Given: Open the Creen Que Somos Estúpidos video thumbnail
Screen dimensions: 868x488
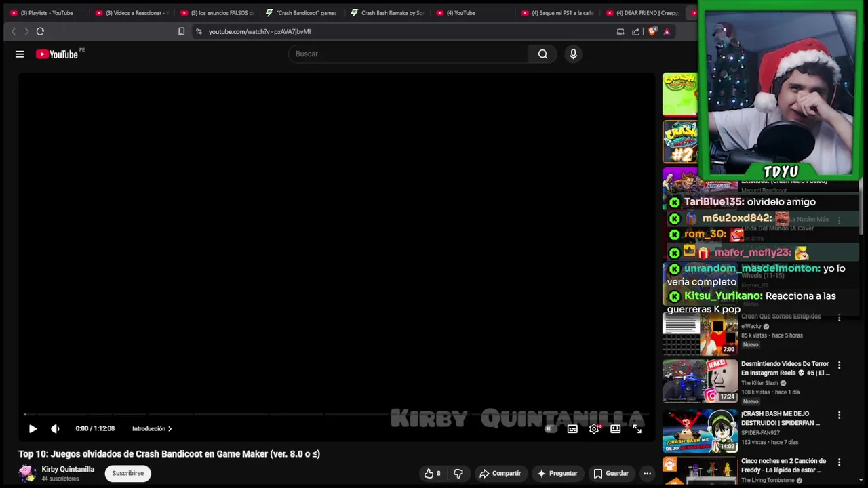Looking at the screenshot, I should click(x=700, y=334).
